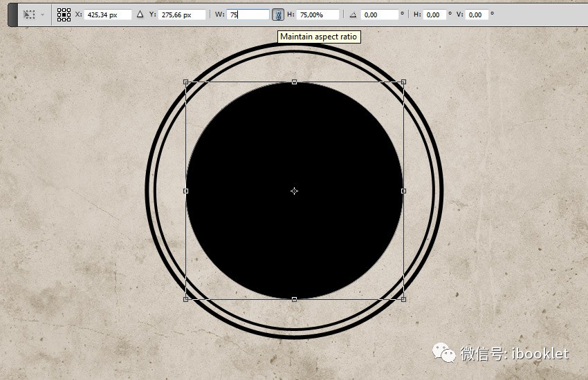The image size is (588, 380).
Task: Click the H: height scale label
Action: pyautogui.click(x=291, y=15)
